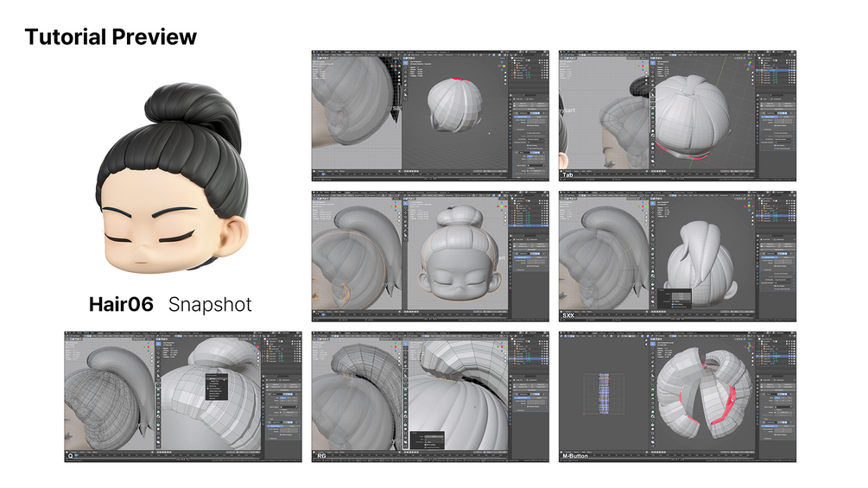Click the 'Hair06' label
Image resolution: width=868 pixels, height=488 pixels.
[121, 304]
